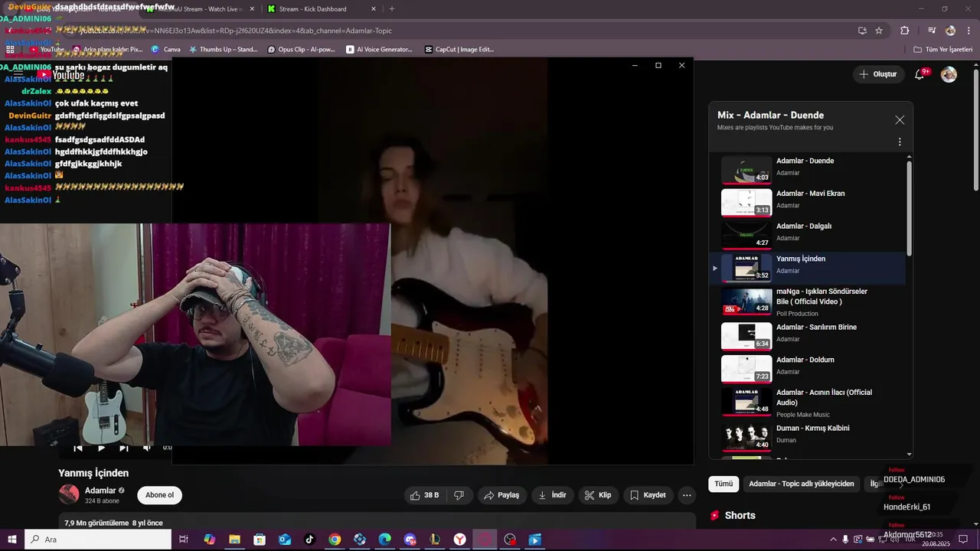Subscribe to Adamlar with Abone ol
Image resolution: width=980 pixels, height=551 pixels.
159,495
